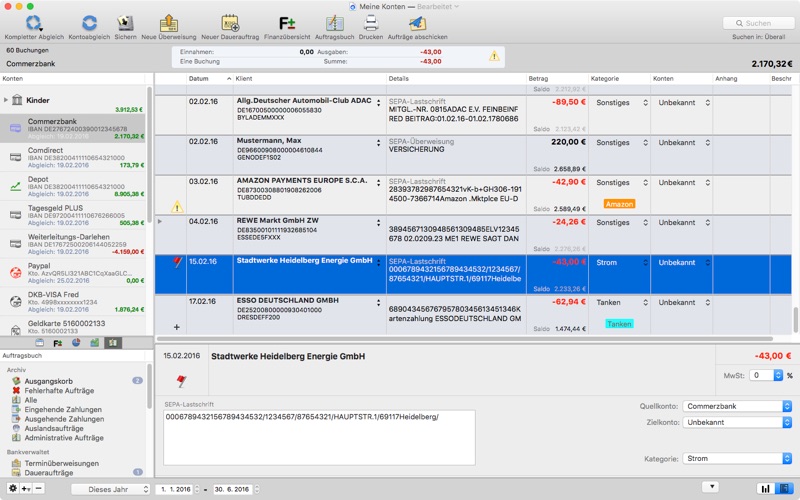Open the small arrow dropdown in bottom bar
Image resolution: width=800 pixels, height=500 pixels.
tap(711, 487)
